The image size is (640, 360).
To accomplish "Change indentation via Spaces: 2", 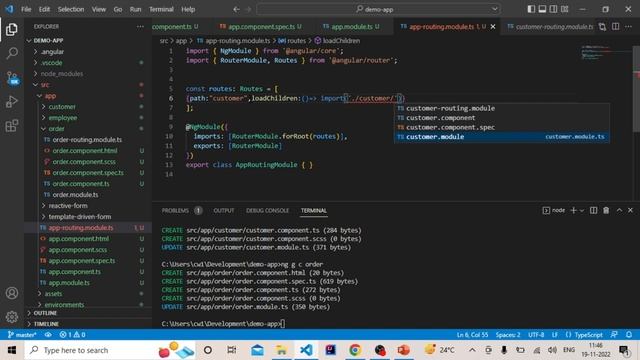I will click(x=508, y=335).
